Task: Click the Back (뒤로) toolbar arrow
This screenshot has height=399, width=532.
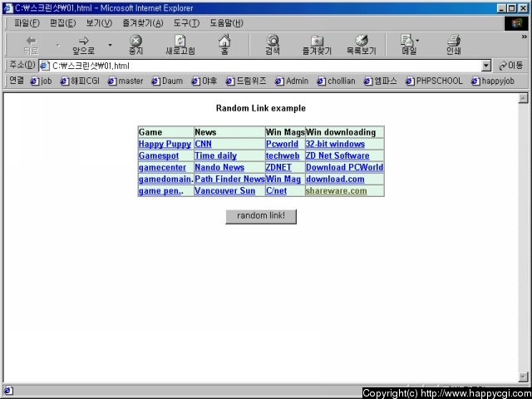Action: [x=32, y=44]
